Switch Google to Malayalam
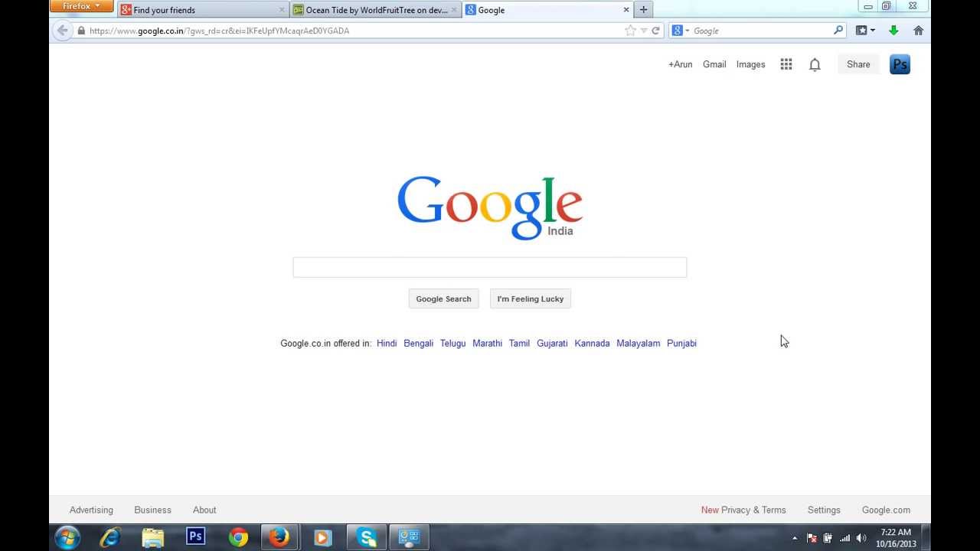This screenshot has height=551, width=980. [638, 344]
